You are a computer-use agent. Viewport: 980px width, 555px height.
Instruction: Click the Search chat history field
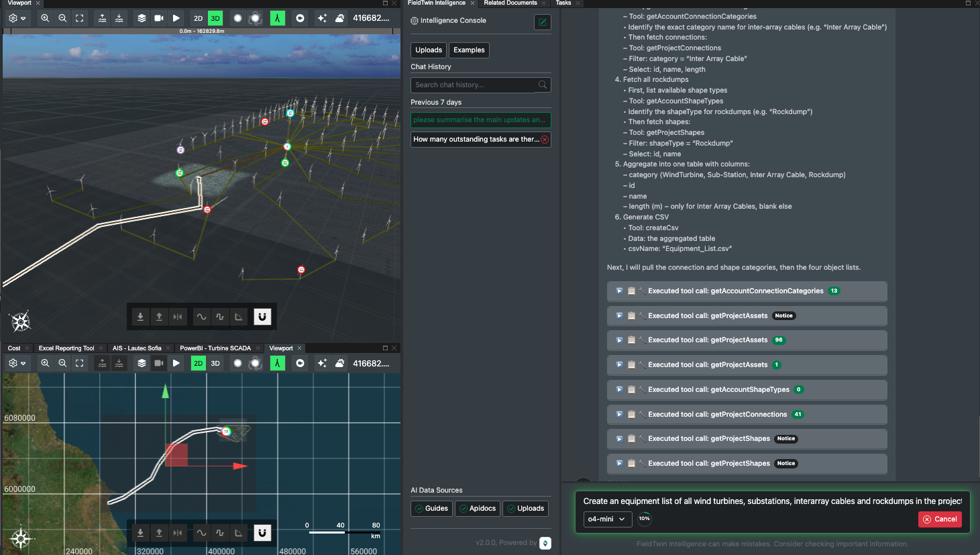tap(475, 85)
